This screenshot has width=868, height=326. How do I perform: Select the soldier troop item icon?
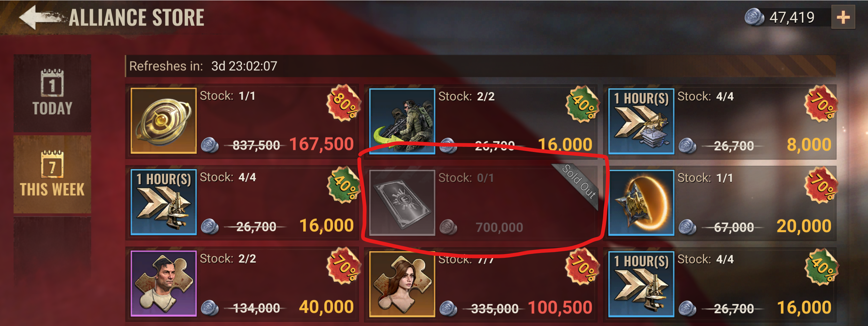[402, 121]
